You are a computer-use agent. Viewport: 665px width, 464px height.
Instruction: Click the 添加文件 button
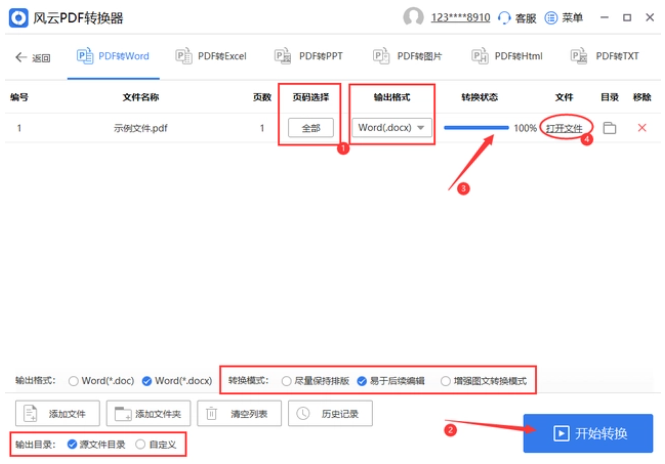click(58, 414)
